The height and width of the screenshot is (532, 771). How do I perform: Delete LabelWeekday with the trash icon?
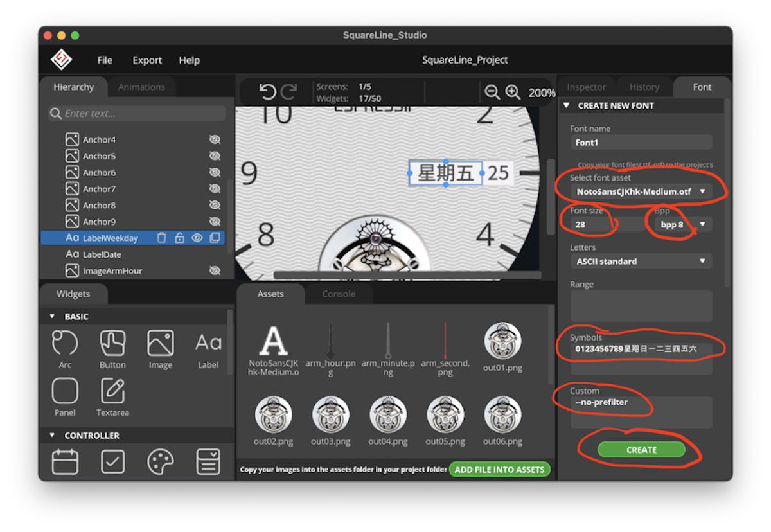pos(162,238)
